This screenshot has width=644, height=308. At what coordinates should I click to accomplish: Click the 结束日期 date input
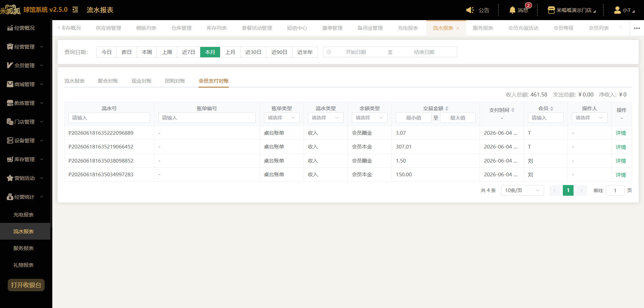tap(424, 52)
